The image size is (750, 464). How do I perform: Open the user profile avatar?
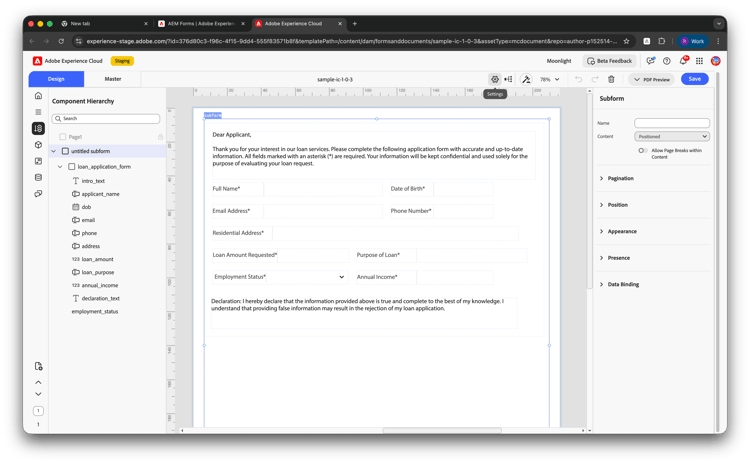(x=716, y=61)
